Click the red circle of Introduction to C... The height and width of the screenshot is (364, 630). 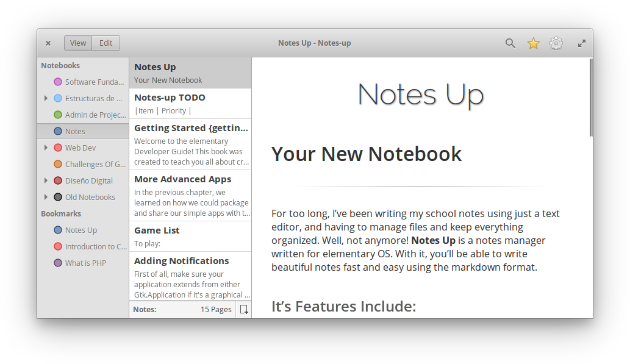tap(58, 247)
